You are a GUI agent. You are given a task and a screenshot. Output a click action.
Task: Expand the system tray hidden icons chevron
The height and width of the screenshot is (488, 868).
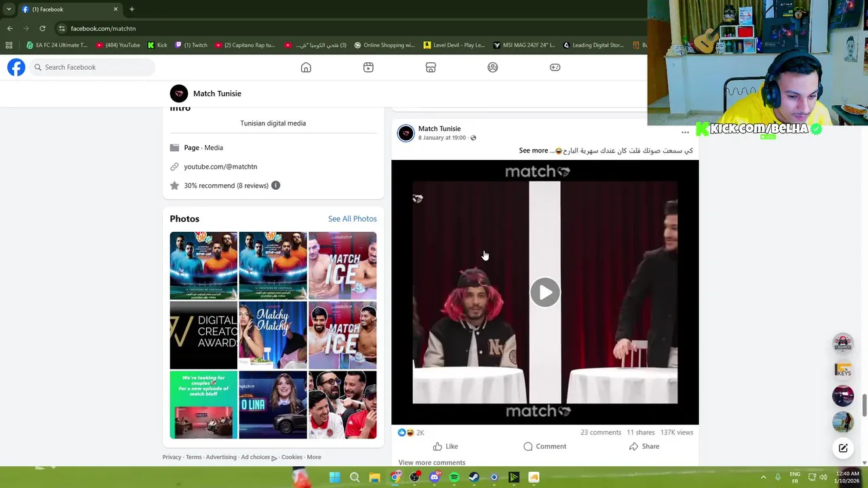(x=763, y=477)
